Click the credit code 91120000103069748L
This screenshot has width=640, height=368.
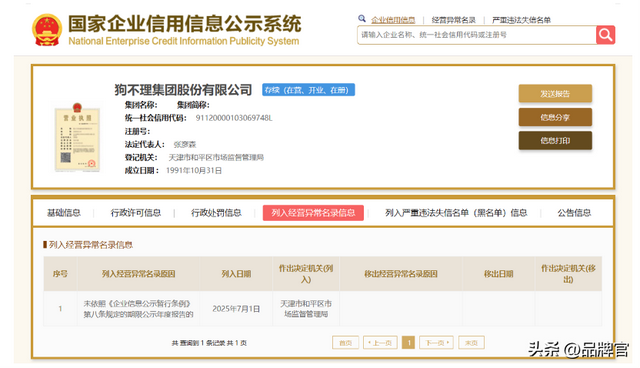click(x=234, y=118)
